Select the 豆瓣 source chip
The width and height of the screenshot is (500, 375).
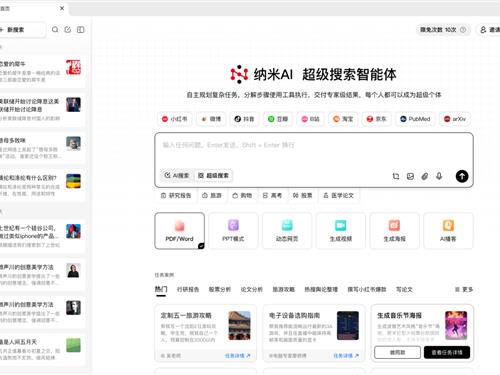click(278, 119)
